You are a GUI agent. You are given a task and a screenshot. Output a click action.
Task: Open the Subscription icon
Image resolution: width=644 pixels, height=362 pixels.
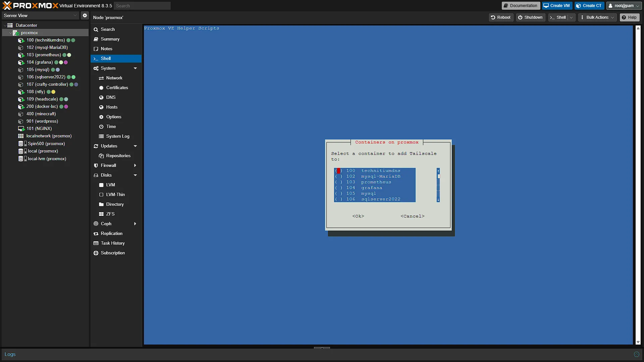tap(96, 253)
